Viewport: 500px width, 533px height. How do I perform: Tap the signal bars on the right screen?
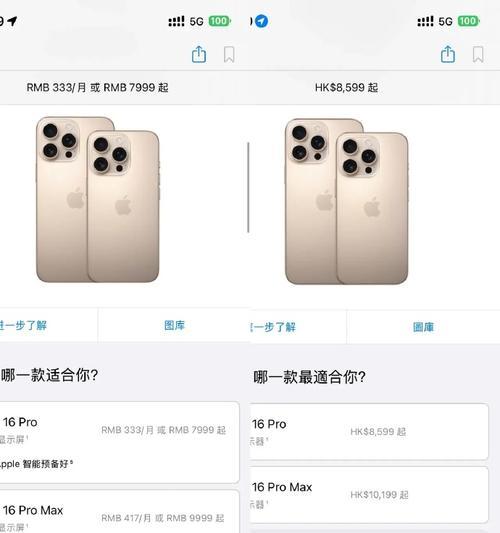tap(425, 21)
